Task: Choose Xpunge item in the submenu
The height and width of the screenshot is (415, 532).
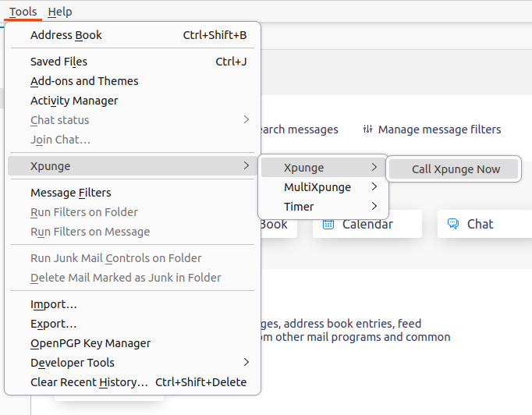Action: pyautogui.click(x=323, y=168)
